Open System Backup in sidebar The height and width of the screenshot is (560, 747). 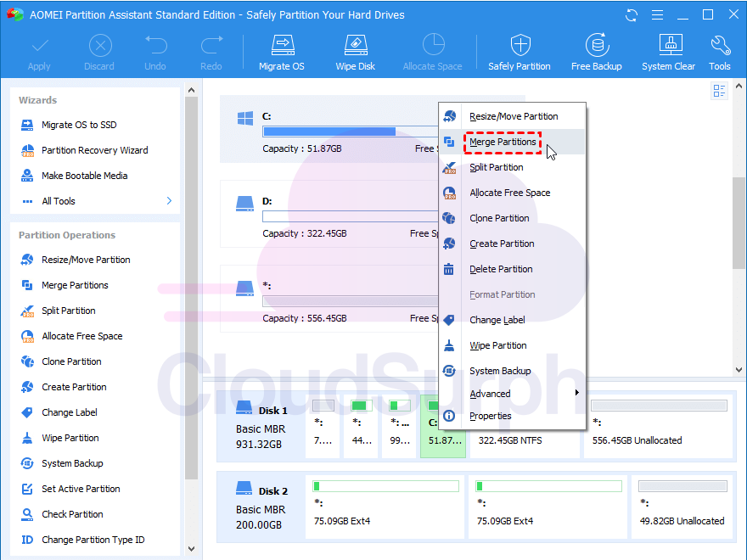tap(62, 463)
